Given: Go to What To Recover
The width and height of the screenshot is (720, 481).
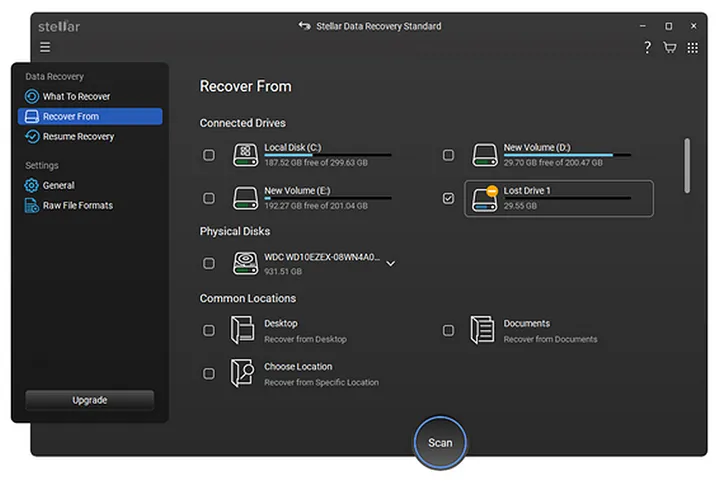Looking at the screenshot, I should 76,97.
